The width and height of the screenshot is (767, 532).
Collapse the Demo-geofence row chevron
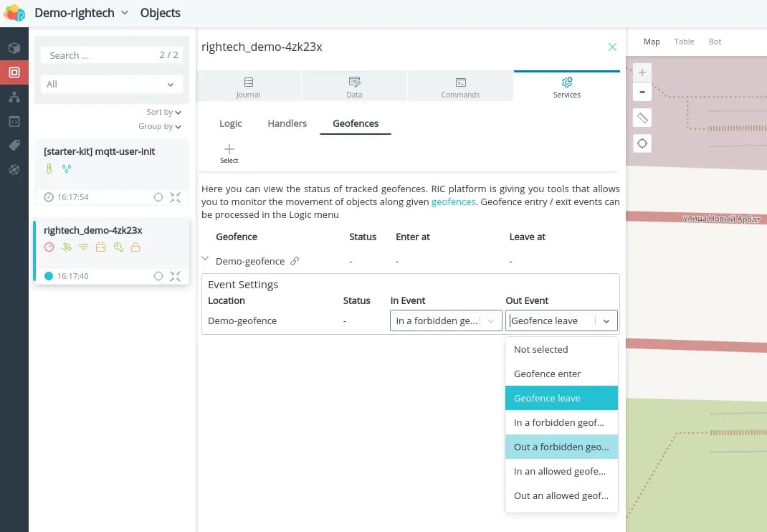click(x=206, y=260)
